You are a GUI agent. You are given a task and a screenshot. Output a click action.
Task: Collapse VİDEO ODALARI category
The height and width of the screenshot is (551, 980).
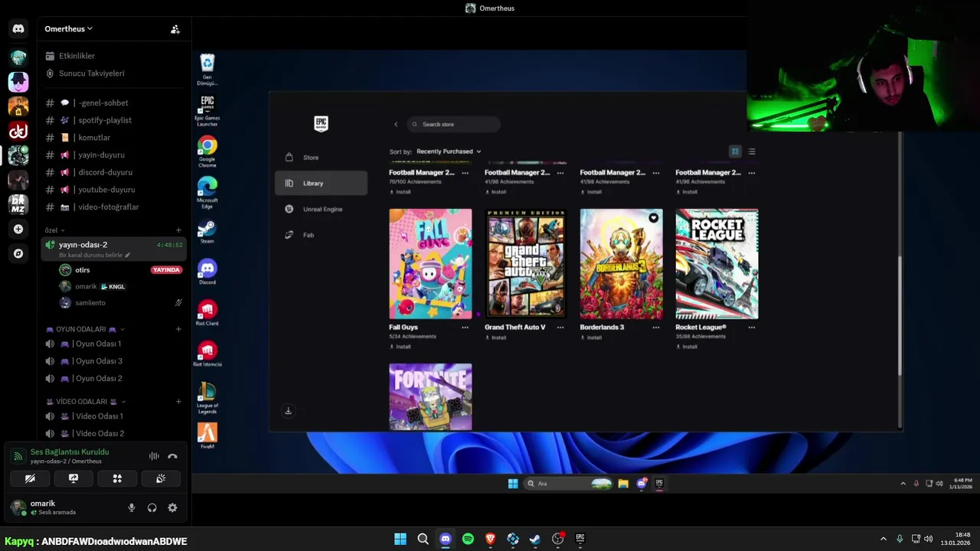pyautogui.click(x=85, y=401)
